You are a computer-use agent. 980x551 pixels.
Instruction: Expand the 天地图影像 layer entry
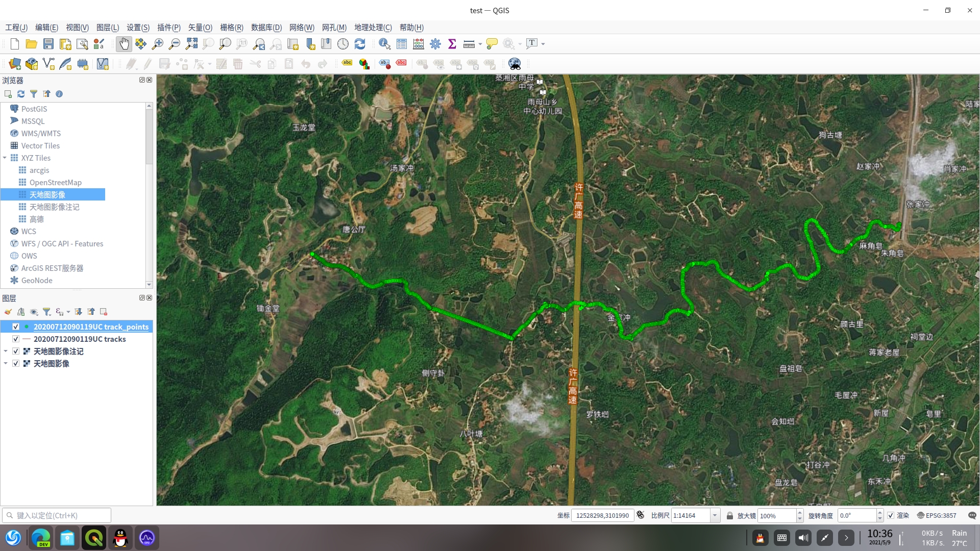6,363
